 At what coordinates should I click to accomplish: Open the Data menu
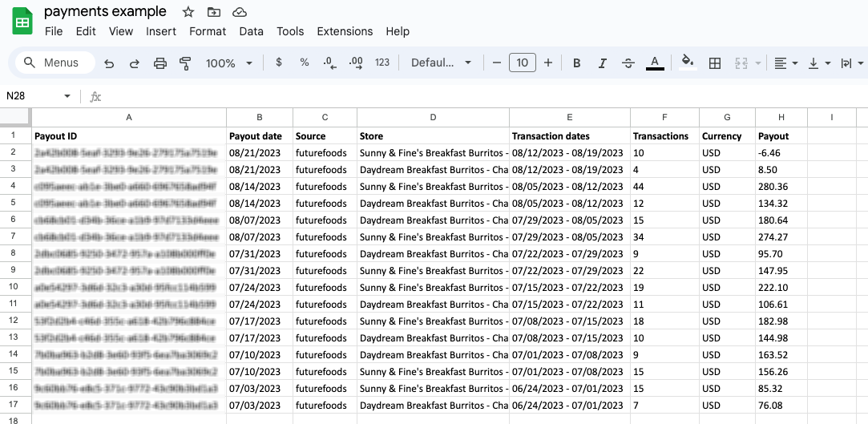click(x=251, y=31)
